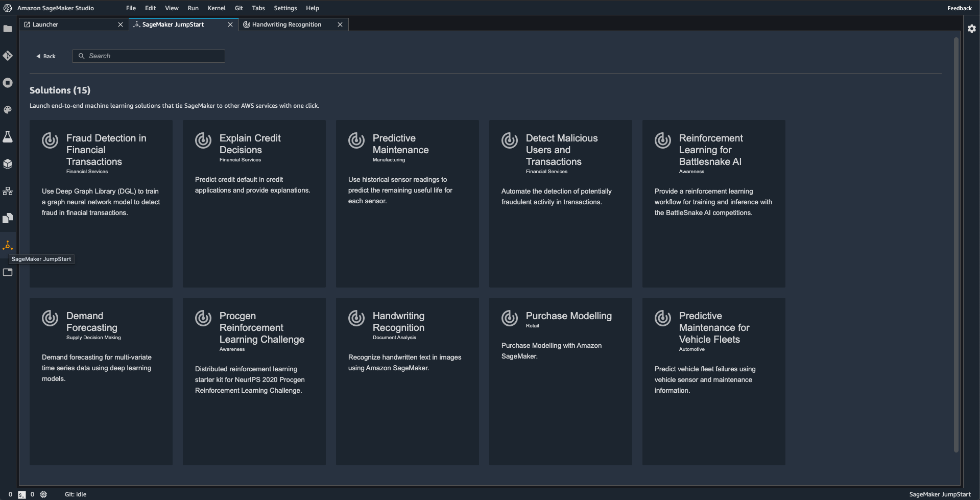Click the Back button
Viewport: 980px width, 500px height.
click(46, 56)
